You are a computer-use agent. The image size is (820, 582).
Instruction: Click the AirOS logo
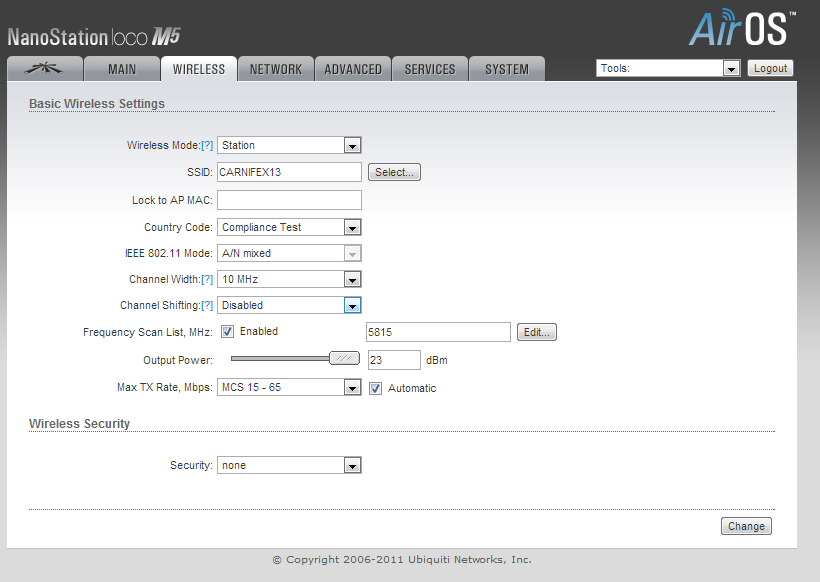[x=742, y=28]
